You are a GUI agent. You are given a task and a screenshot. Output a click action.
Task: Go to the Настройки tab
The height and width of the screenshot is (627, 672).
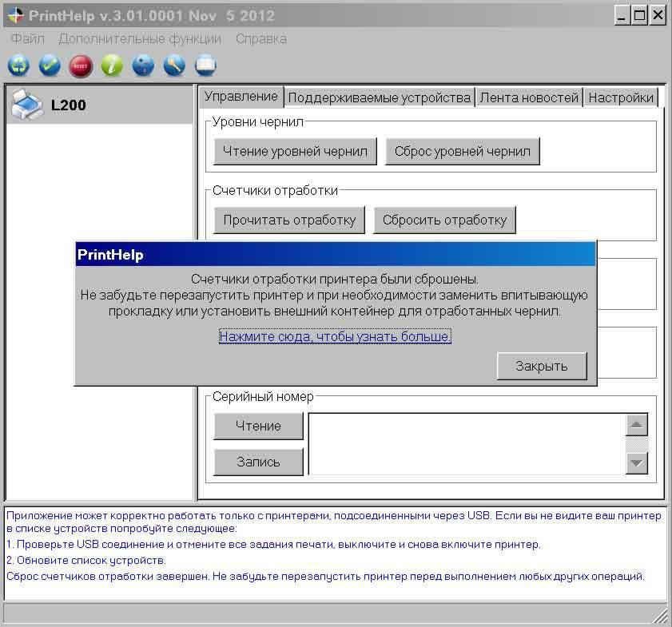coord(621,97)
